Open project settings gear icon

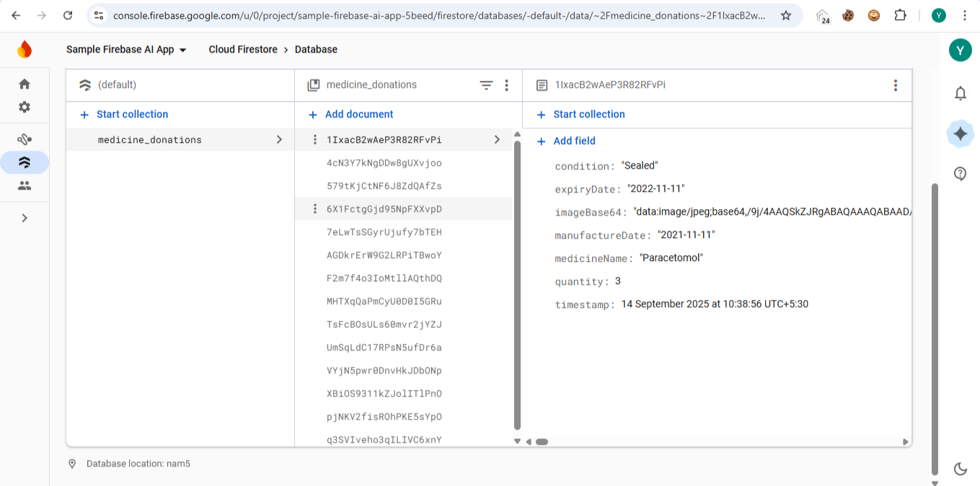pyautogui.click(x=25, y=107)
